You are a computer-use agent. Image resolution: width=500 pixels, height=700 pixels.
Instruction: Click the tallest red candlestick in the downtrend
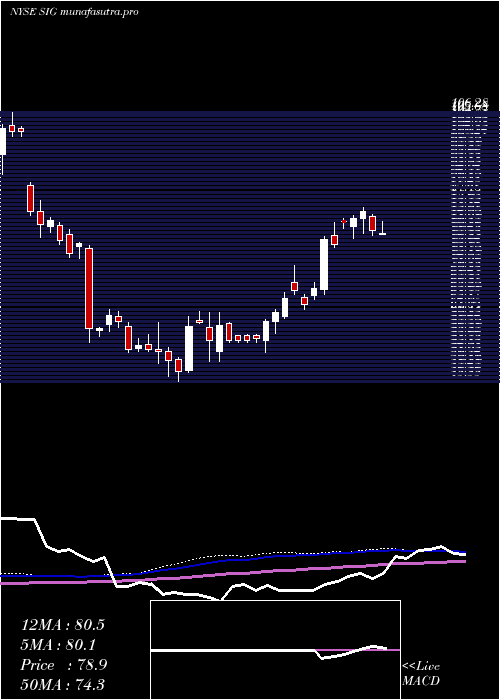click(89, 289)
